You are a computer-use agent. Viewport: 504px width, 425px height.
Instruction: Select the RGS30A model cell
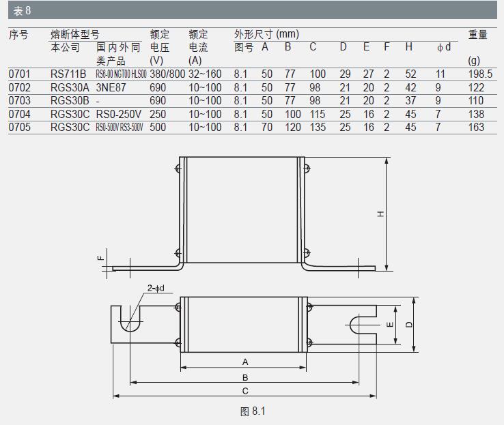[x=70, y=88]
